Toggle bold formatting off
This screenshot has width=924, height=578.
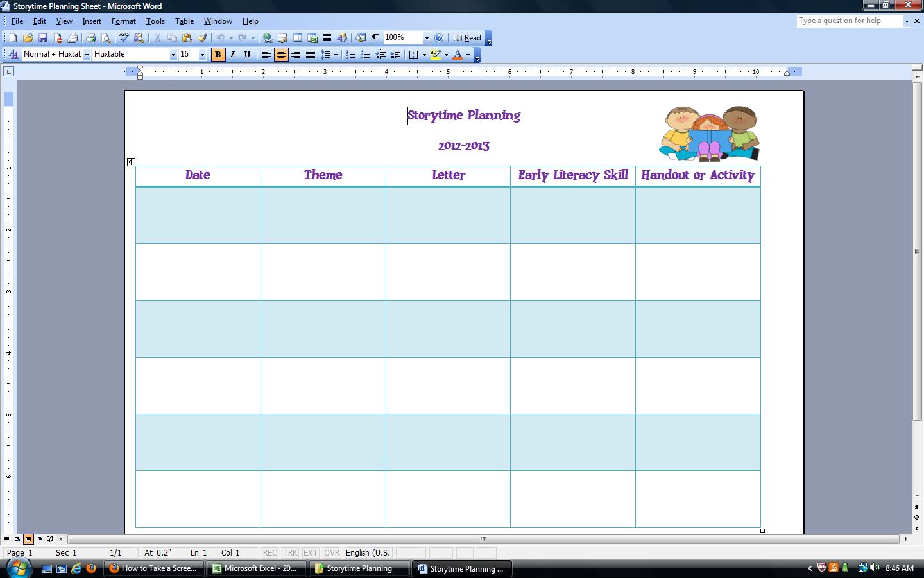pos(218,55)
